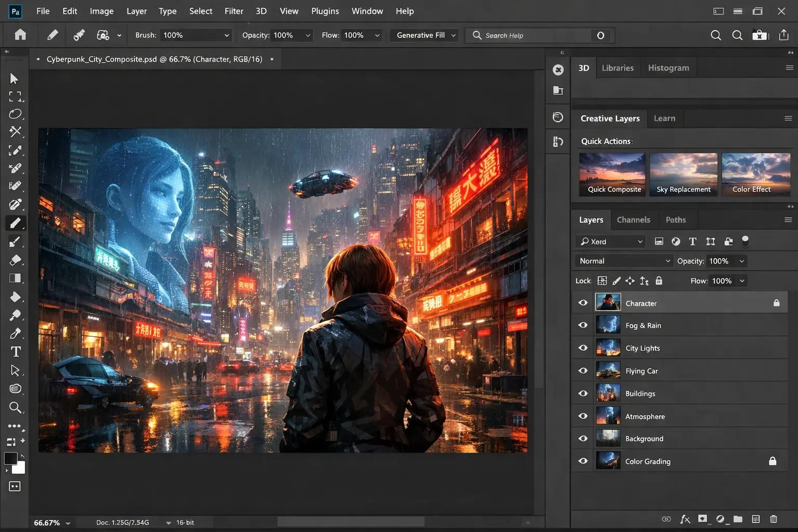Open the Filter menu
Screen dimensions: 798x532
[234, 11]
